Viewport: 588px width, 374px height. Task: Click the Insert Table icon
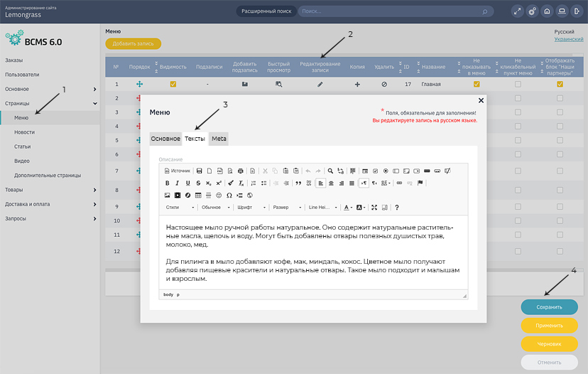[x=198, y=196]
